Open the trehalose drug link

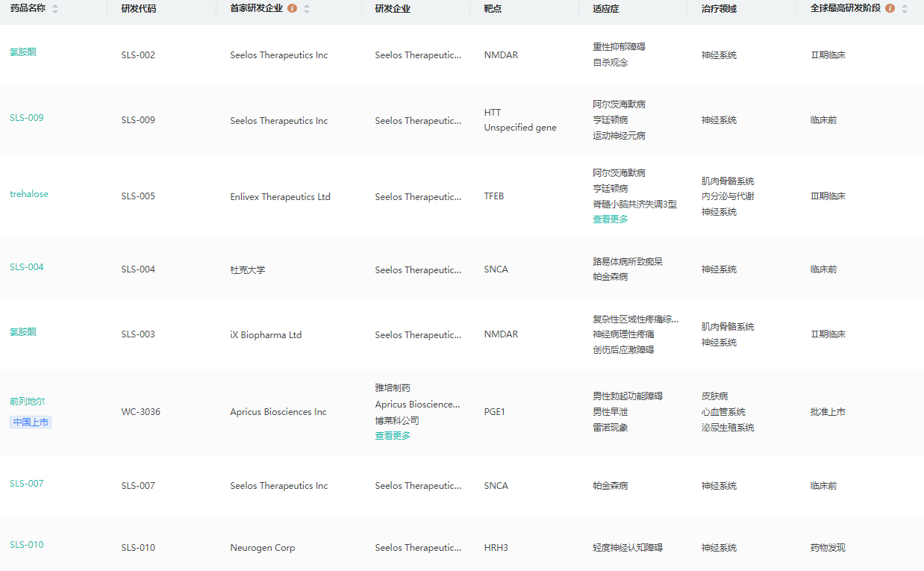(29, 194)
